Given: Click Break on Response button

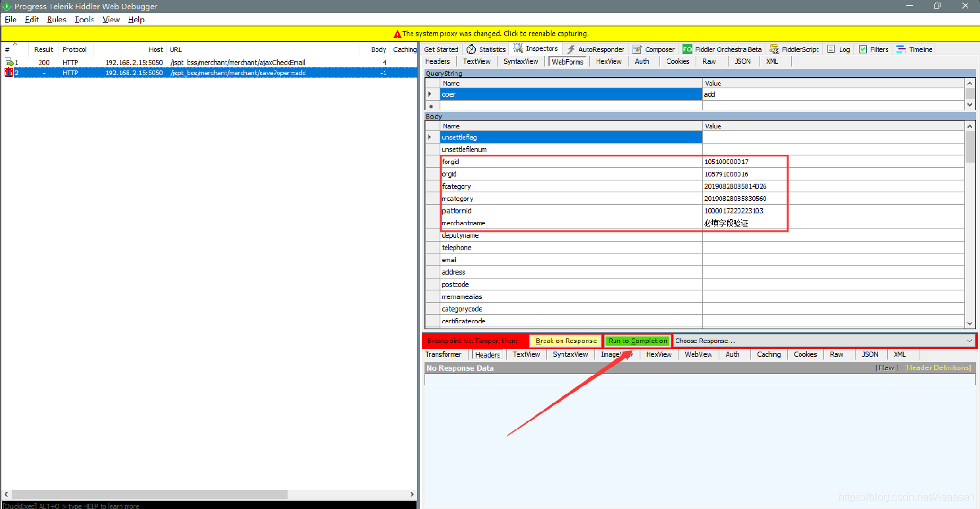Looking at the screenshot, I should (565, 341).
